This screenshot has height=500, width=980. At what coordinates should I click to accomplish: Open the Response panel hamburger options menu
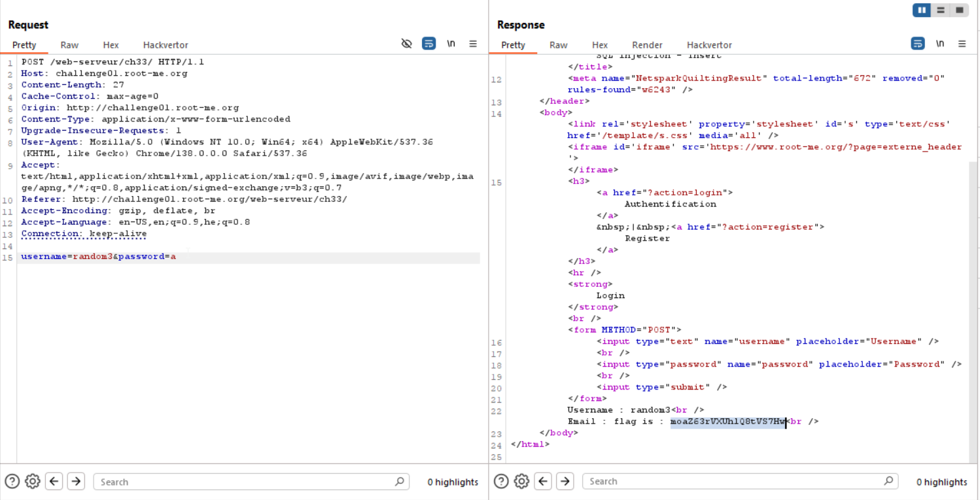pos(962,44)
